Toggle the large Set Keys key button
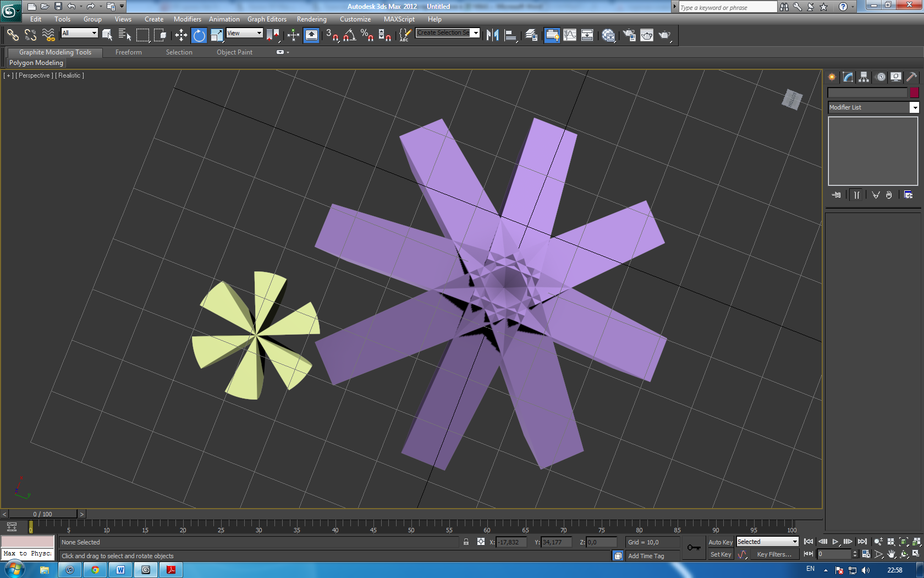Viewport: 924px width, 578px height. click(x=694, y=548)
